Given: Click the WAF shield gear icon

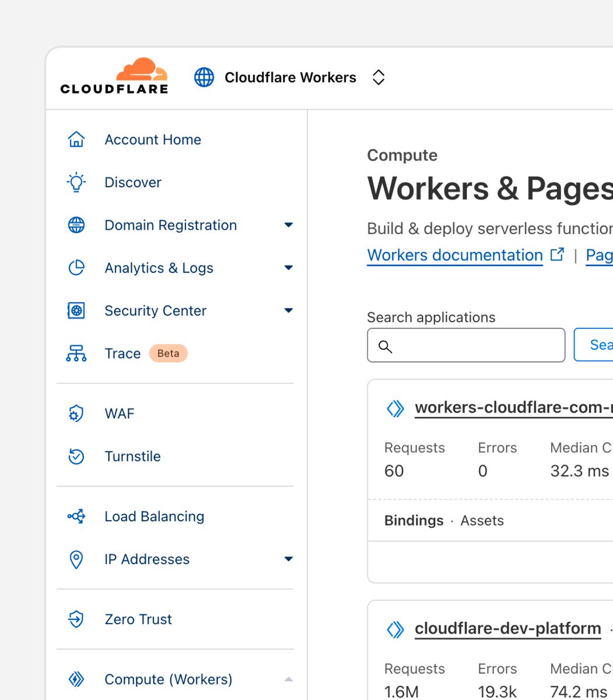Looking at the screenshot, I should 76,414.
